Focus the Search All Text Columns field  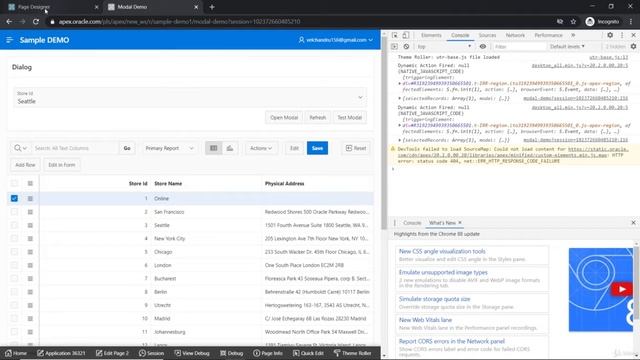(75, 148)
